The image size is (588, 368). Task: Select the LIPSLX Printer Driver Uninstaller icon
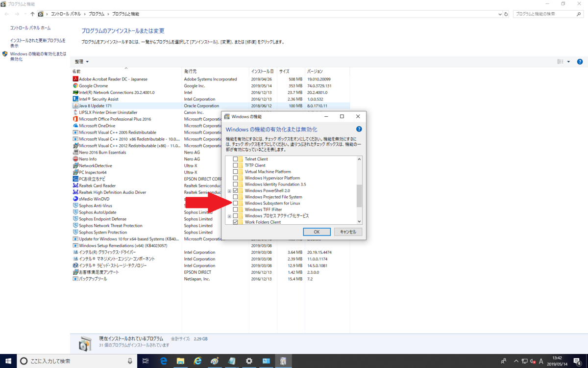75,112
